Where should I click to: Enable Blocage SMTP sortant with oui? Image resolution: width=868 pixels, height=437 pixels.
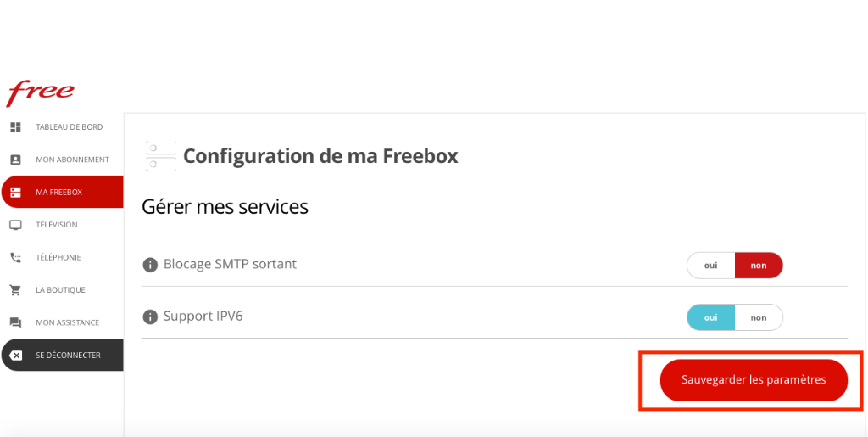(711, 266)
